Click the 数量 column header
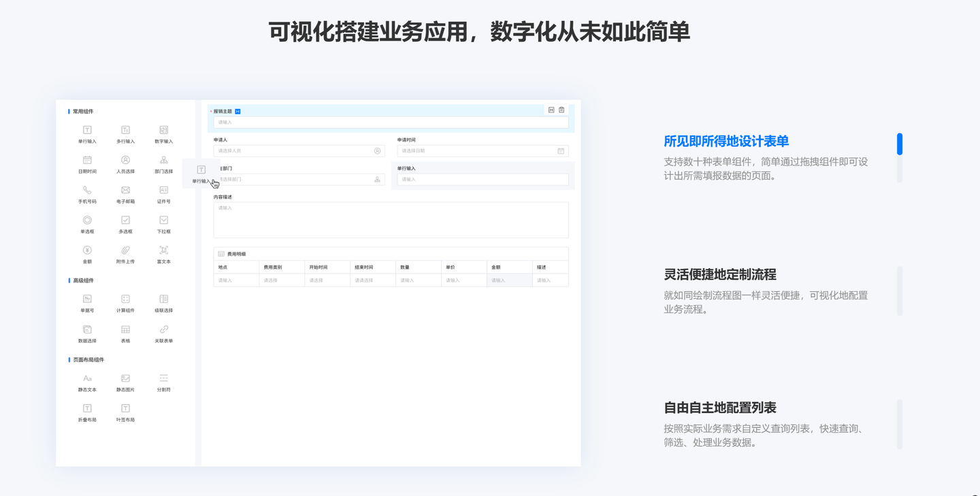Image resolution: width=980 pixels, height=496 pixels. point(405,267)
